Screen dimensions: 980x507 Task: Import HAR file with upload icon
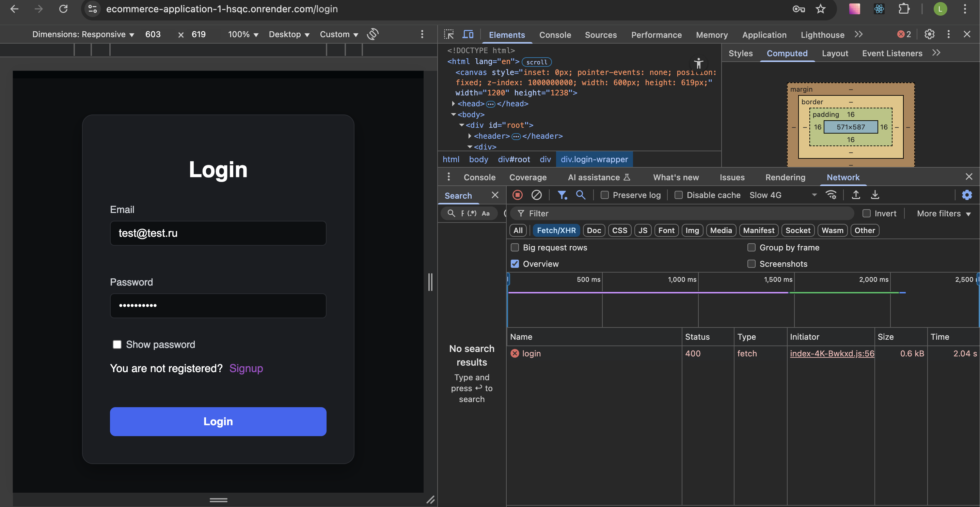point(856,195)
